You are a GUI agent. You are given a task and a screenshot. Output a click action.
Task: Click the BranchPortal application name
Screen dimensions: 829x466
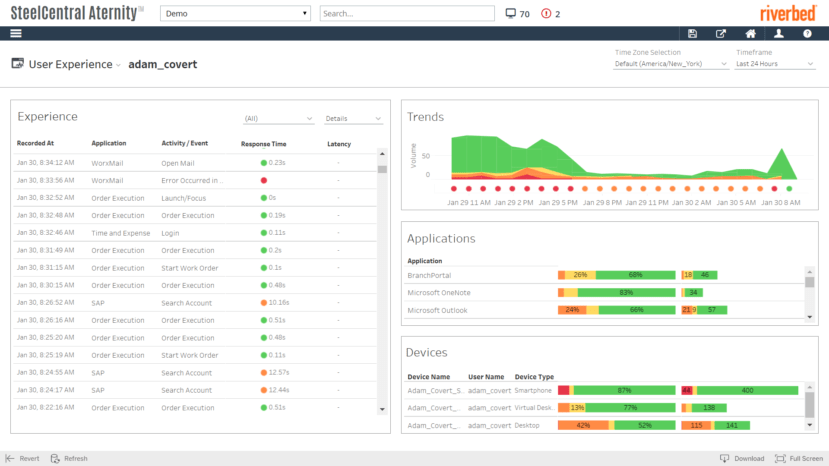click(x=429, y=275)
